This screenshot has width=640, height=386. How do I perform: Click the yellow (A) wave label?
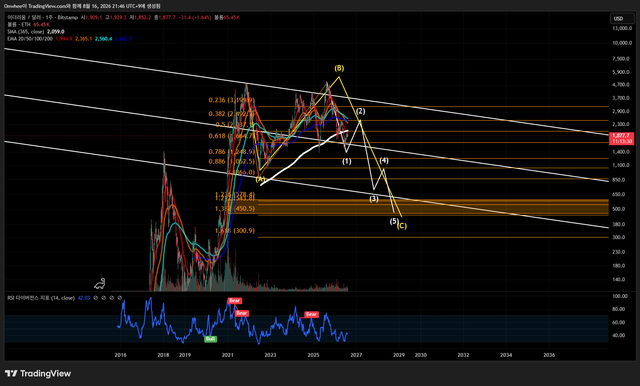pos(260,179)
